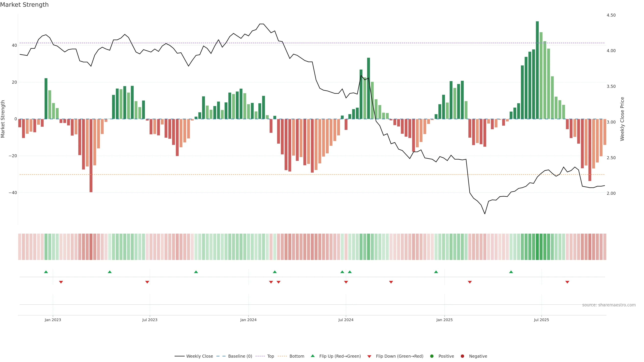Click the darkest green heatmap strip cell

(537, 247)
